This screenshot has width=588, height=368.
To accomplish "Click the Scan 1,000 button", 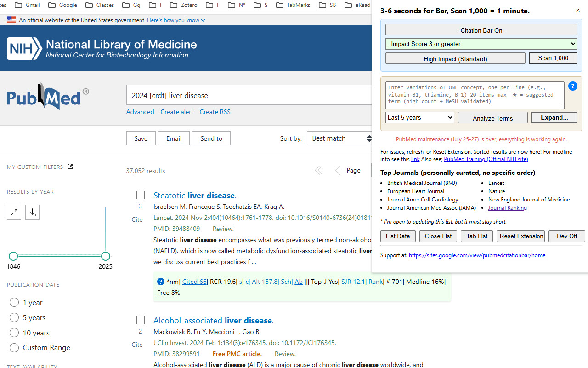I will 553,58.
